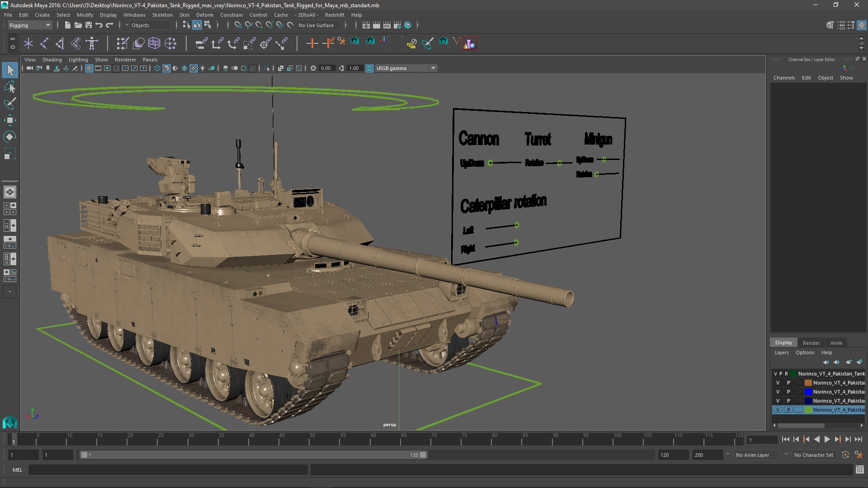868x488 pixels.
Task: Open the IK Handle tool on the shelf
Action: [x=60, y=43]
